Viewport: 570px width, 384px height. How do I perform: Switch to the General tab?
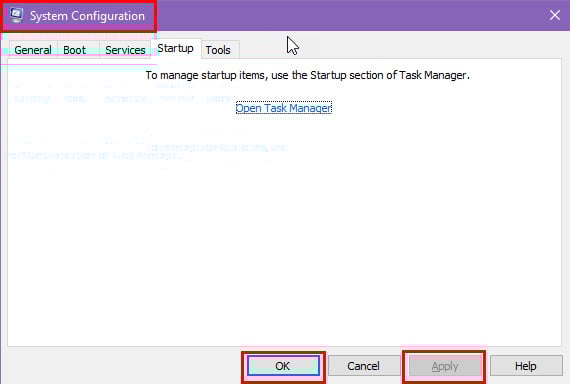(33, 50)
